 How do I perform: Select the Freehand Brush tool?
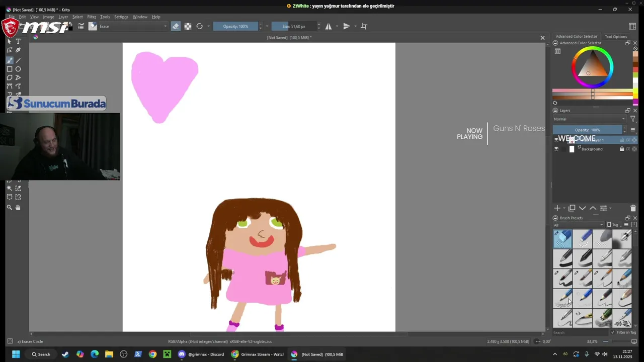10,60
